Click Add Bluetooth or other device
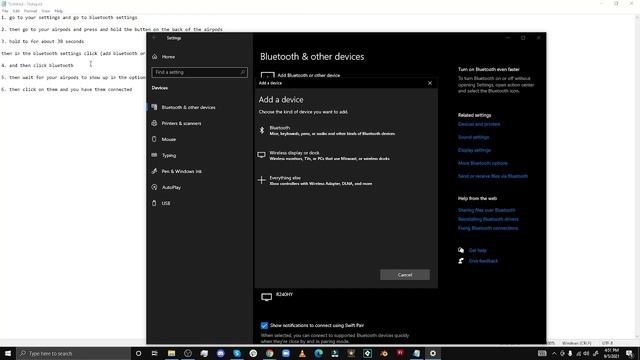 [300, 75]
